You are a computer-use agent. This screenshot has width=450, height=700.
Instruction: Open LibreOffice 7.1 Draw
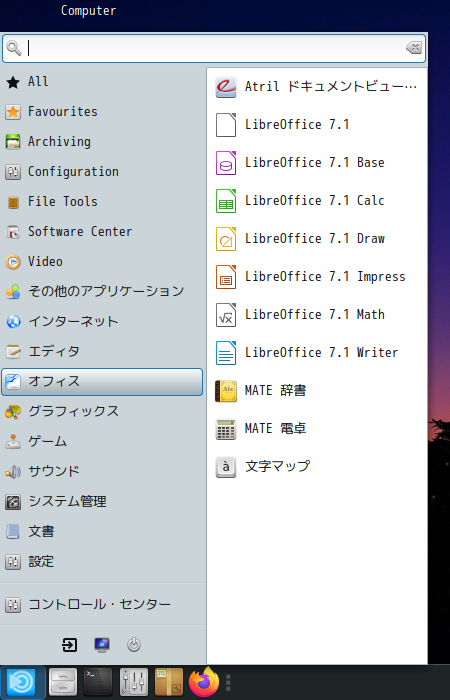tap(316, 239)
